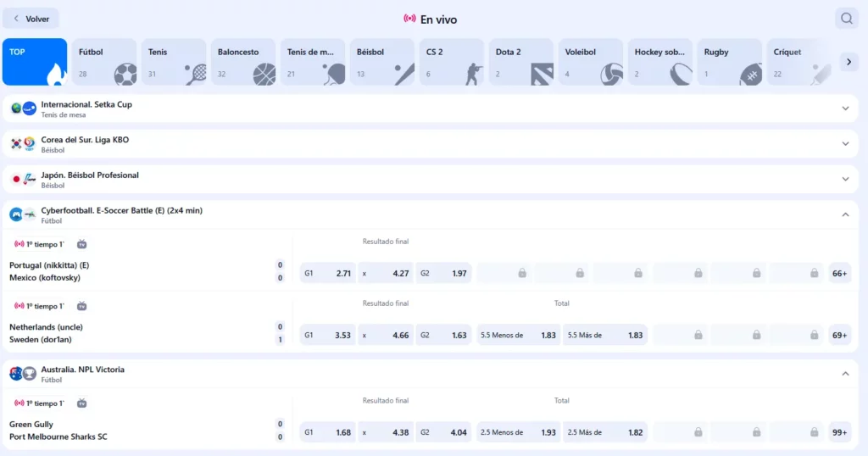The width and height of the screenshot is (868, 456).
Task: Click the search magnifier icon
Action: [x=846, y=19]
